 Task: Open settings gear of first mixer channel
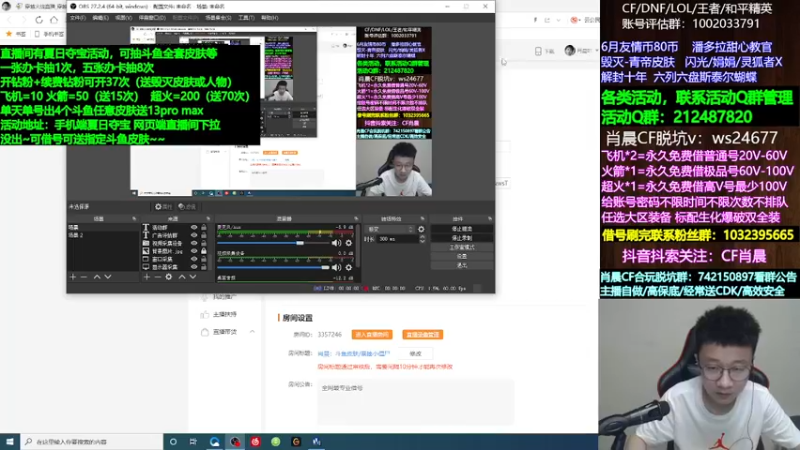click(x=348, y=243)
